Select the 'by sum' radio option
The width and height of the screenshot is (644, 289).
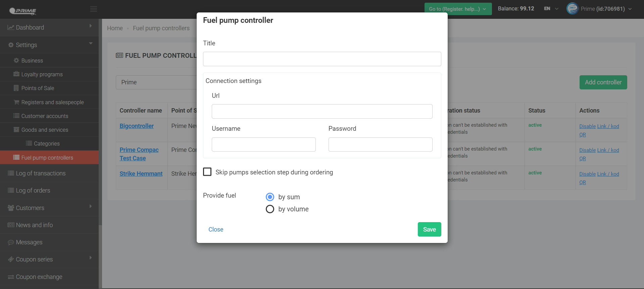coord(270,197)
